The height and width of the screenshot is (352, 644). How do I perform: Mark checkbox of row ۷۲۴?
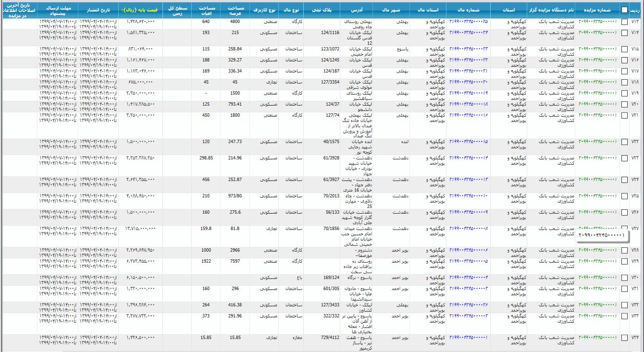(x=624, y=180)
